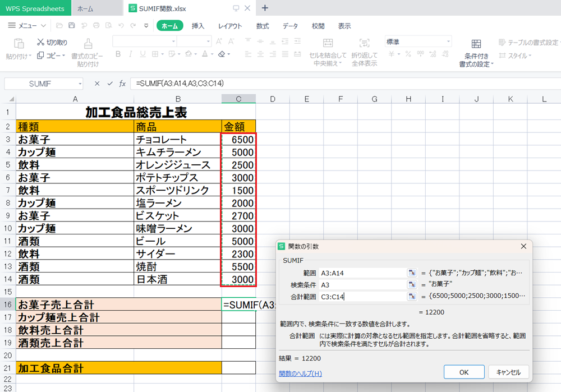Click the cell borders icon
This screenshot has width=561, height=392.
[x=155, y=54]
